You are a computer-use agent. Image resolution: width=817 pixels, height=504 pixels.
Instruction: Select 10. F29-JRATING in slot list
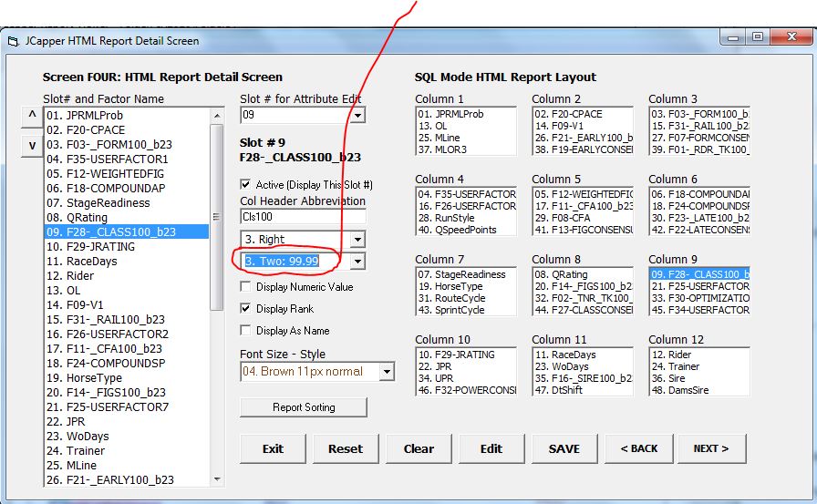pos(127,247)
